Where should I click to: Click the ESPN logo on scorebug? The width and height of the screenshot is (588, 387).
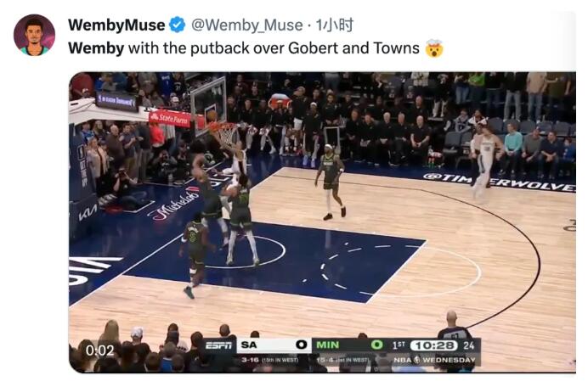pos(219,345)
